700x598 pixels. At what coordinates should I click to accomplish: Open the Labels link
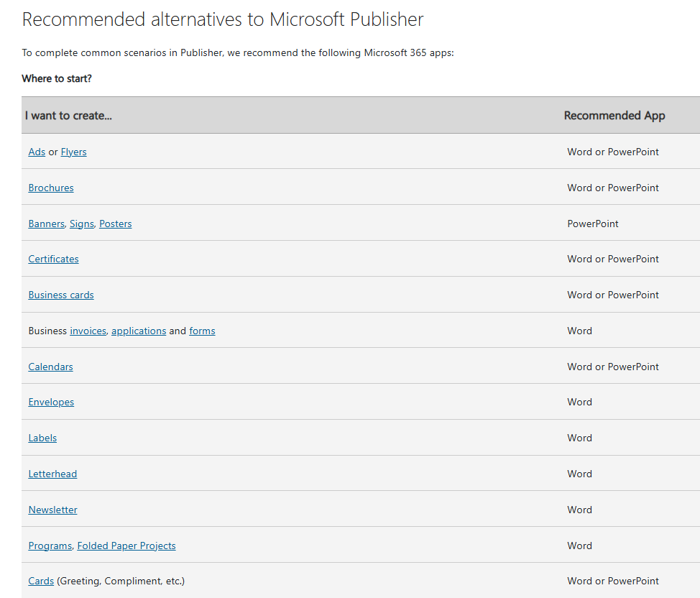point(42,438)
